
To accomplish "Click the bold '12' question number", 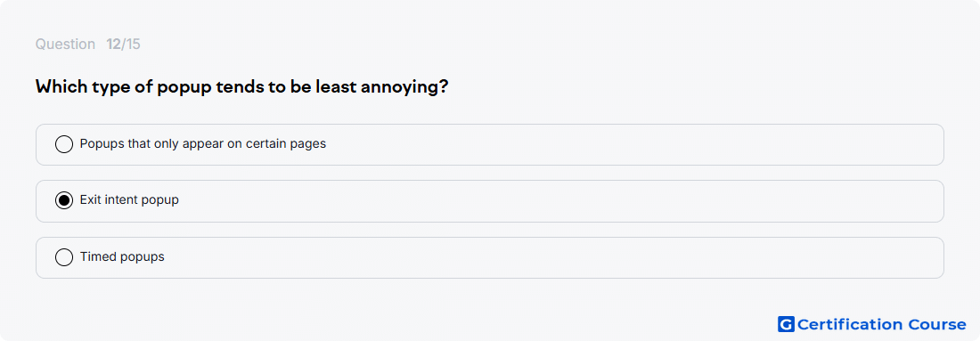I will pos(113,45).
